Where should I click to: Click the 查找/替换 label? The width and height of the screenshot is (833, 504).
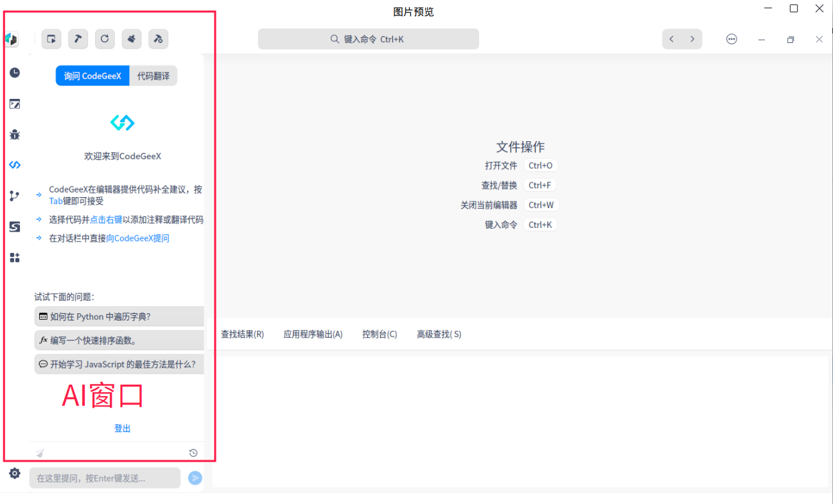pyautogui.click(x=499, y=186)
